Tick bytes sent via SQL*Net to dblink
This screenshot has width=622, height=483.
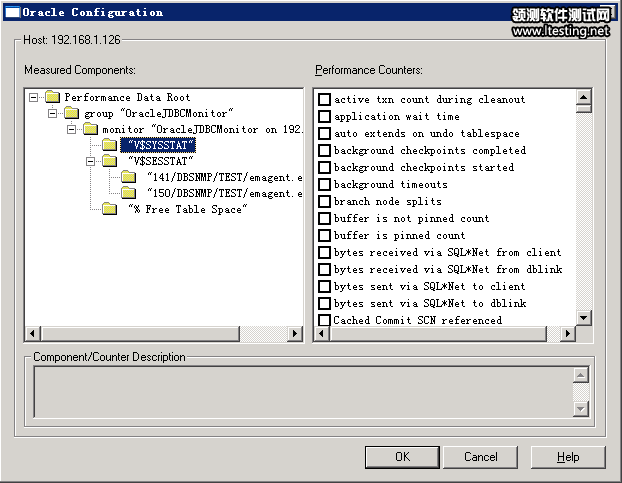[x=324, y=303]
